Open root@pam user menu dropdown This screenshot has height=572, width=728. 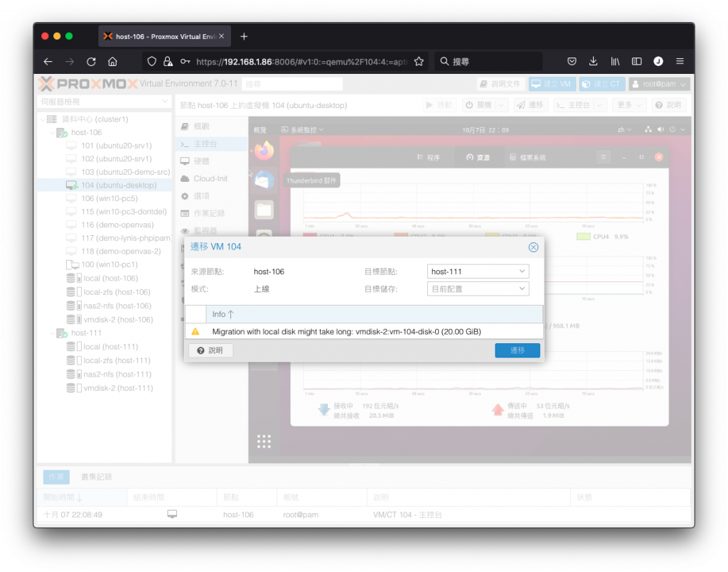(x=659, y=84)
